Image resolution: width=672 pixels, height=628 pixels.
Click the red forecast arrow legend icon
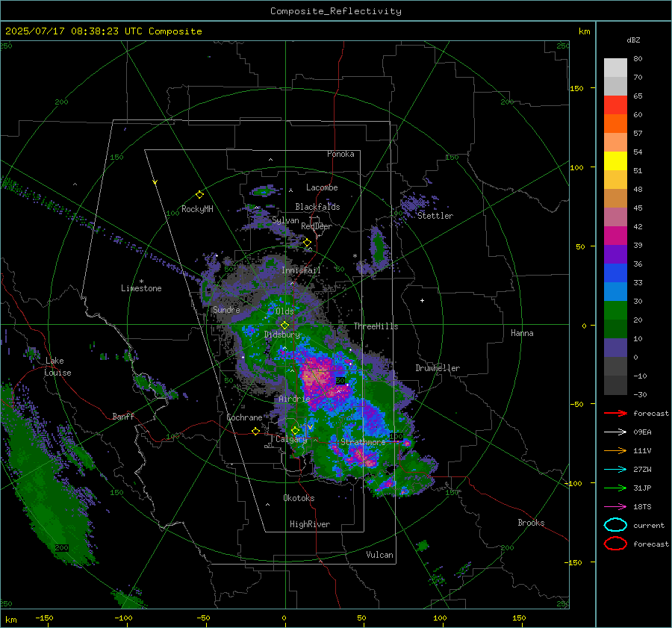tap(615, 413)
